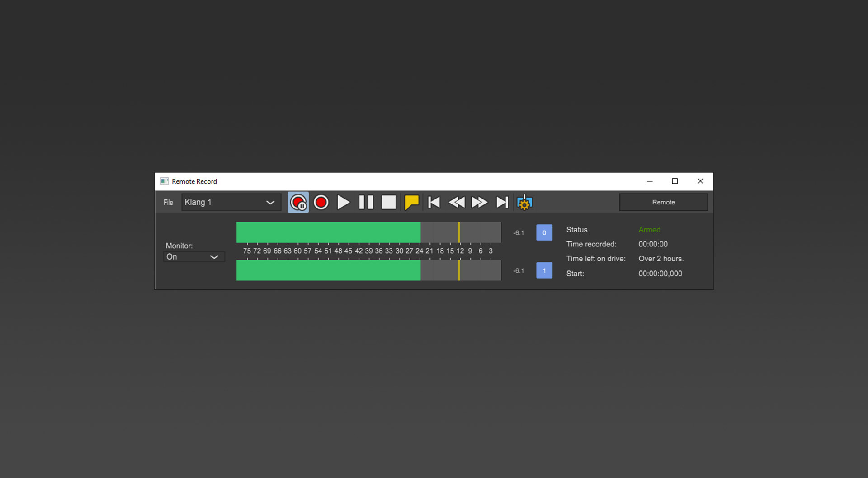Drop a marker with the yellow flag icon

tap(411, 202)
